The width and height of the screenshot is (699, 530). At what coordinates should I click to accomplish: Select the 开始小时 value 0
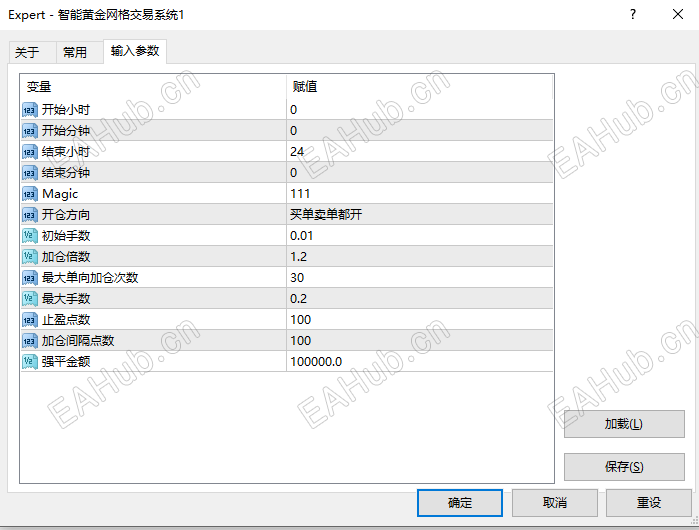[293, 110]
